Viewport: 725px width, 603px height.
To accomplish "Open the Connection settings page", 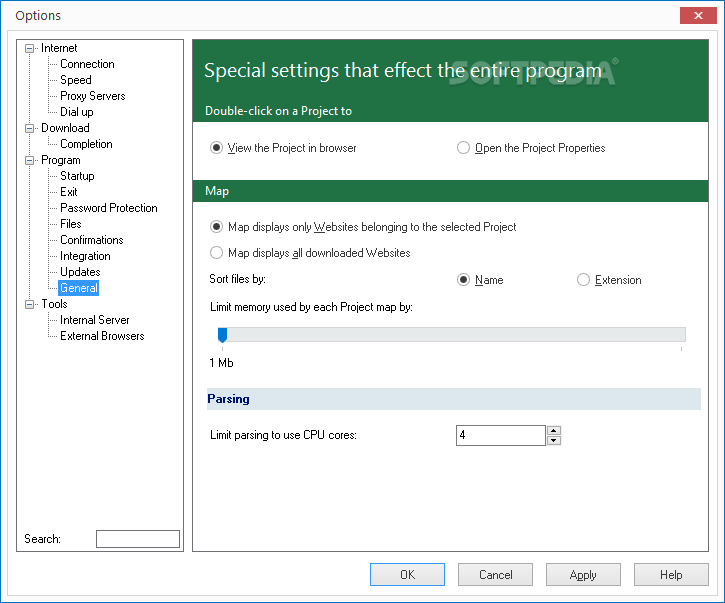I will pyautogui.click(x=87, y=64).
